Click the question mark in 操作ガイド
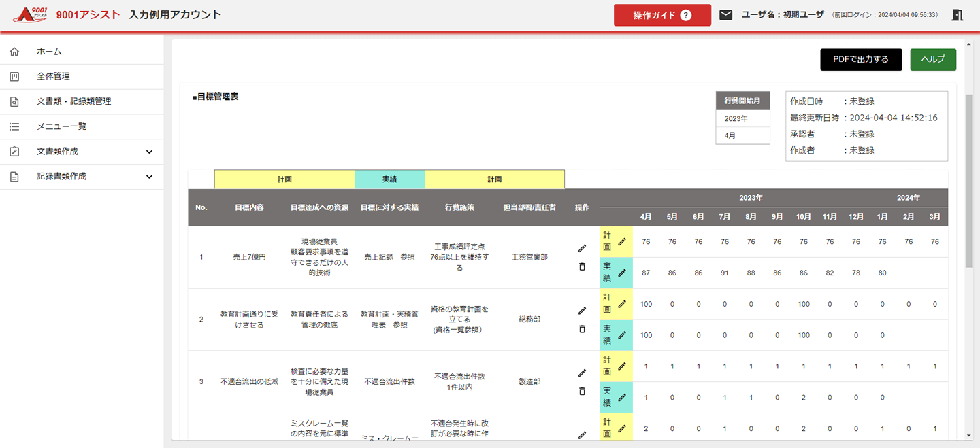980x448 pixels. point(686,15)
